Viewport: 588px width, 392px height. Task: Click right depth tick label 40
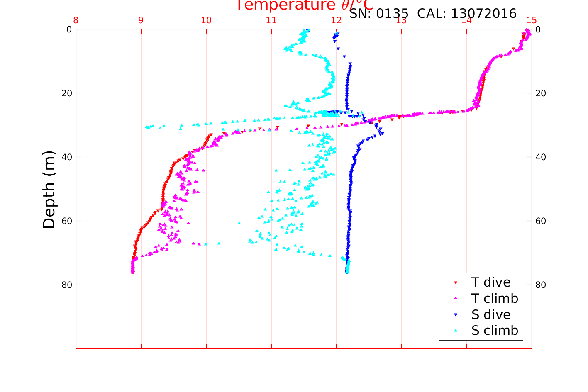pos(541,157)
